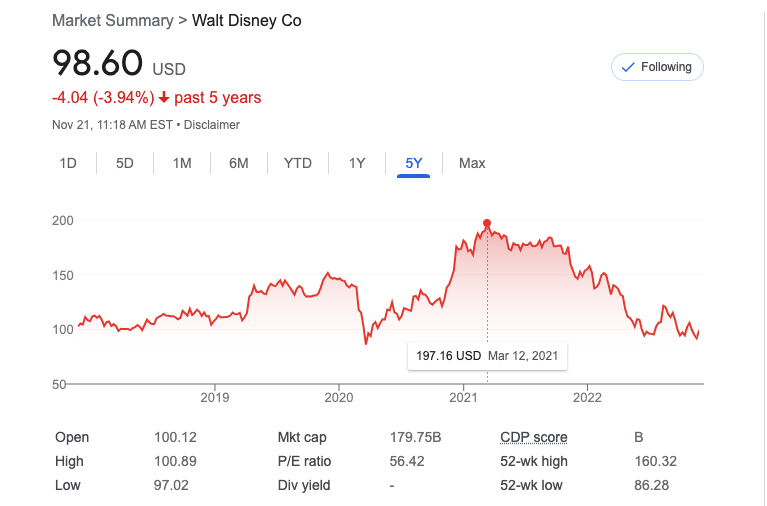Click the Walt Disney Co title
The width and height of the screenshot is (767, 506).
click(x=246, y=21)
